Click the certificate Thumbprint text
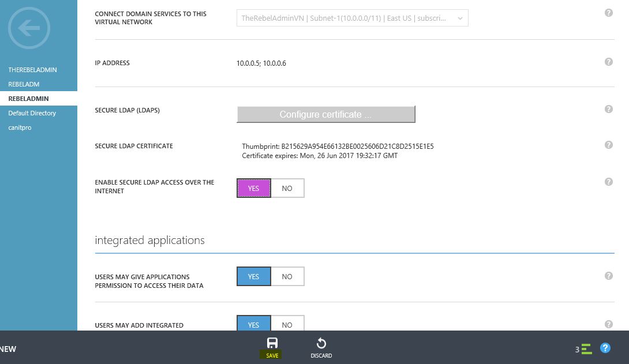629x364 pixels. click(x=338, y=147)
